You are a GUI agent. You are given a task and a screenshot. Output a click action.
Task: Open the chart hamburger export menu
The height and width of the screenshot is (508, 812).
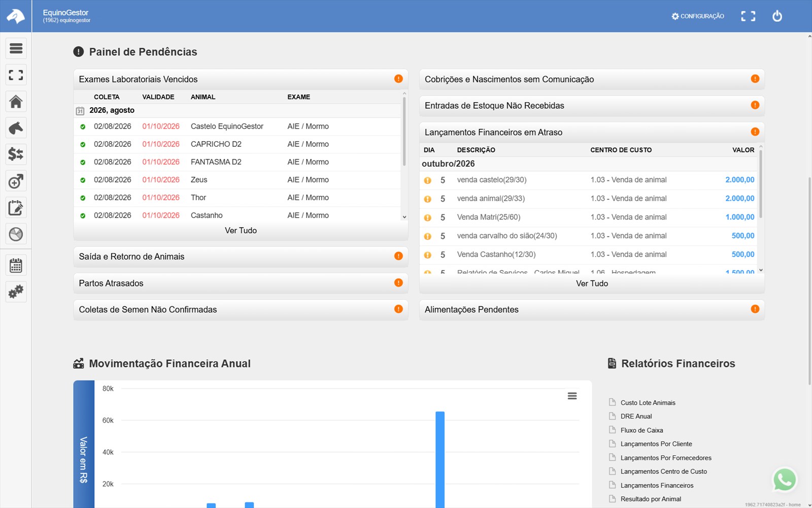point(572,396)
